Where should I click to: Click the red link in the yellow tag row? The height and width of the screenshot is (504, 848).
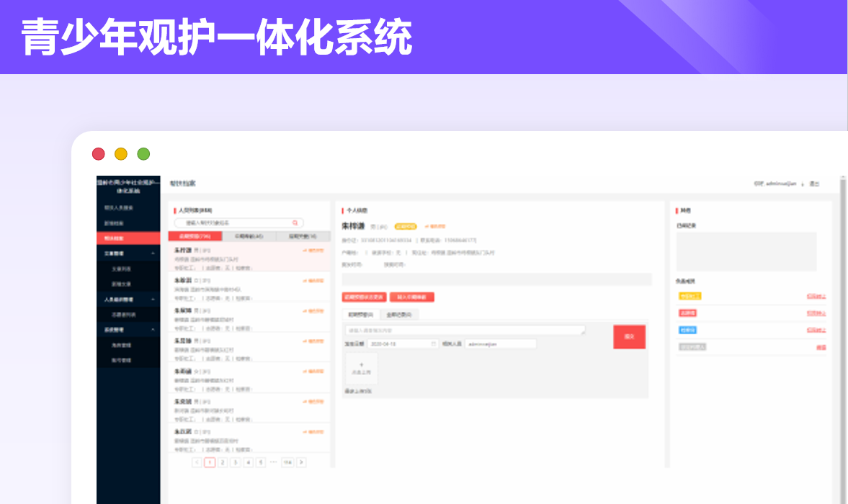pyautogui.click(x=816, y=296)
